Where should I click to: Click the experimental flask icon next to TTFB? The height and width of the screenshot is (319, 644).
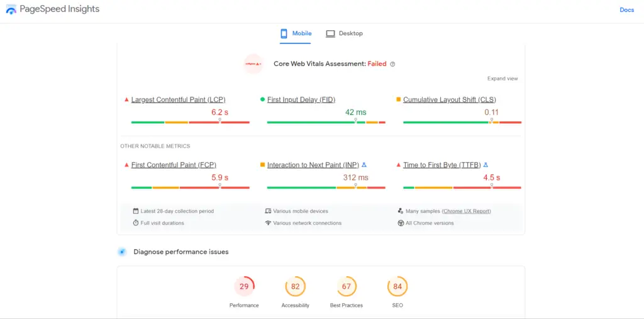pos(486,165)
